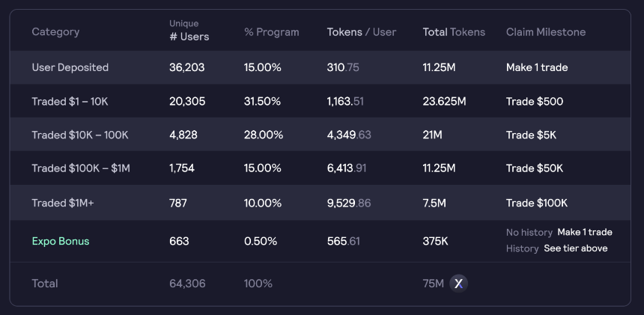Click the Trade $50K claim milestone

pos(535,168)
